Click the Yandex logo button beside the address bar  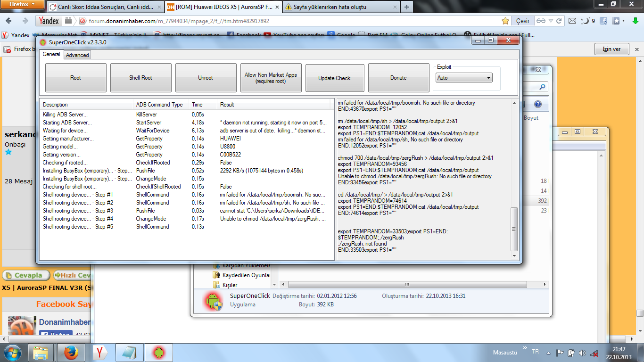click(49, 21)
